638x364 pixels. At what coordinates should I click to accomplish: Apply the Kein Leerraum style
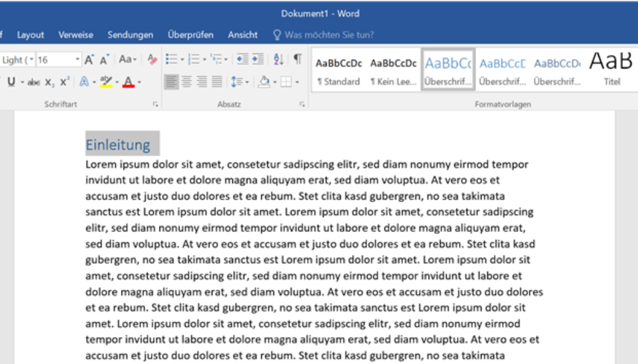(x=393, y=70)
